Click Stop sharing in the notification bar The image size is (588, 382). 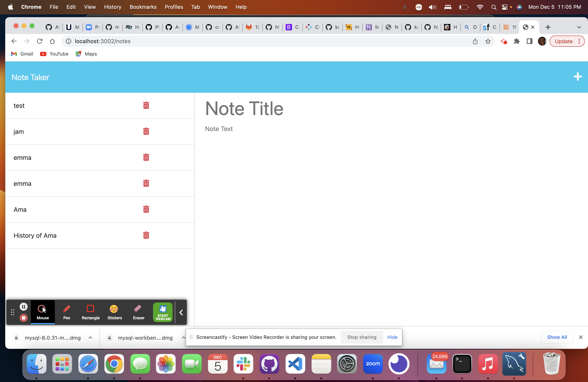point(362,337)
